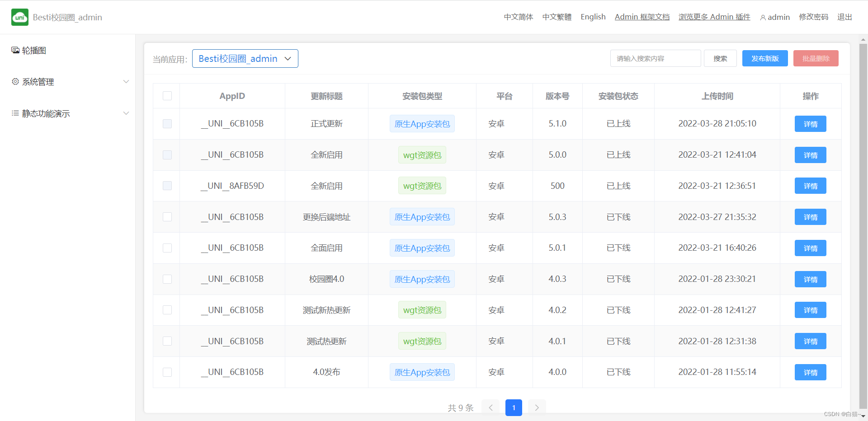Viewport: 868px width, 421px height.
Task: Open 详情 for version 4.0.1 row
Action: tap(811, 341)
